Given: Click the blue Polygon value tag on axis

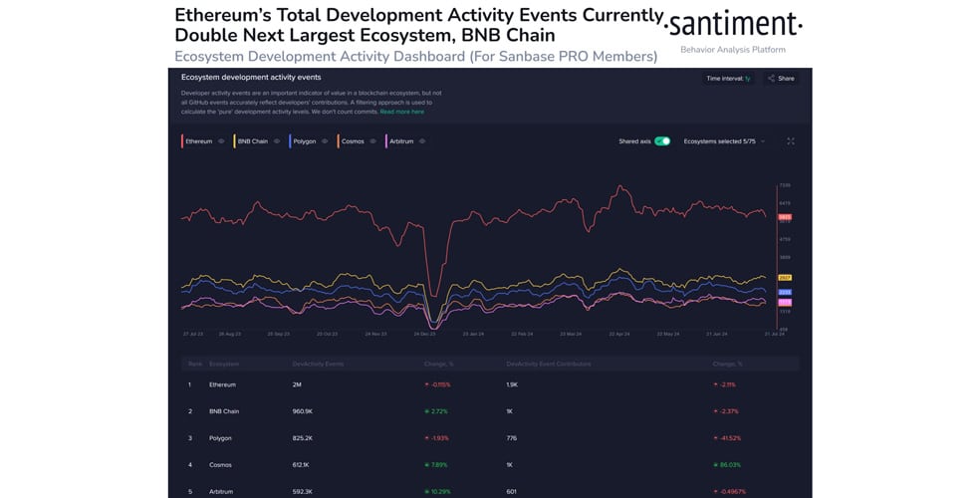Looking at the screenshot, I should click(x=785, y=293).
